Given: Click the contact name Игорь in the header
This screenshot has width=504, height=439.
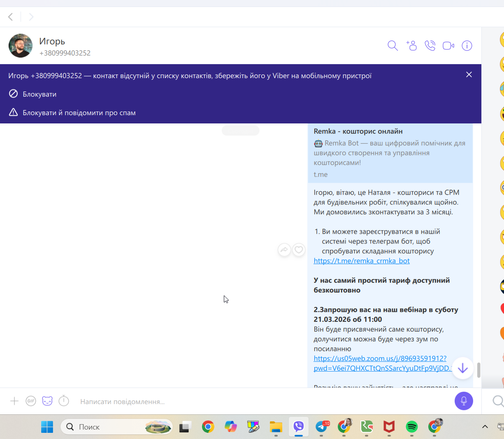Looking at the screenshot, I should click(x=52, y=41).
